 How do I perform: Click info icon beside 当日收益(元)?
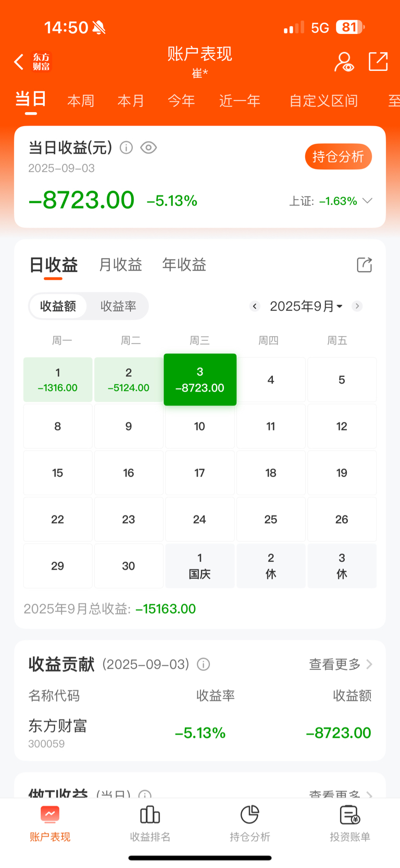[126, 148]
